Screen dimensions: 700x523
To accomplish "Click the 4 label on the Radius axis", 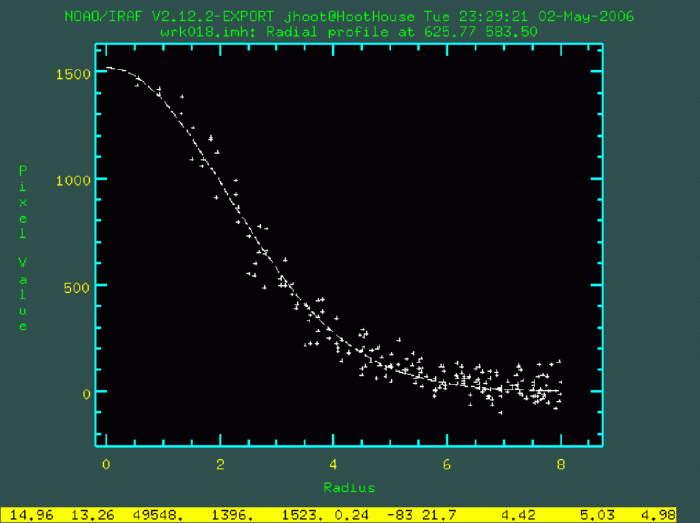I will tap(333, 465).
